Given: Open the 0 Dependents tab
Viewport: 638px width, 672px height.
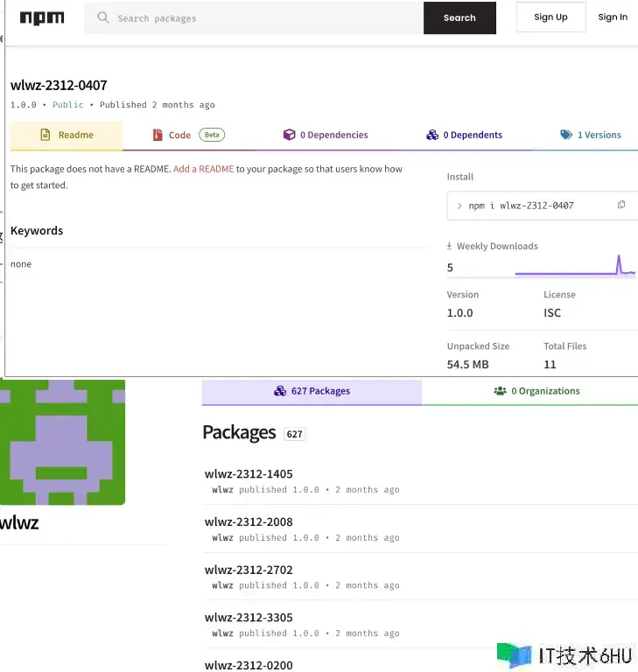Looking at the screenshot, I should [x=464, y=136].
